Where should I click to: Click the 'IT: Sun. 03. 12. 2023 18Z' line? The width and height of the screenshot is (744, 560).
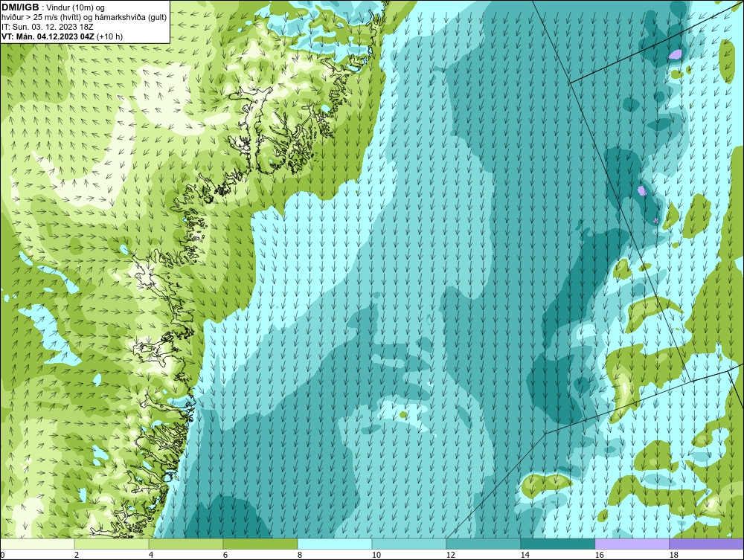click(48, 27)
